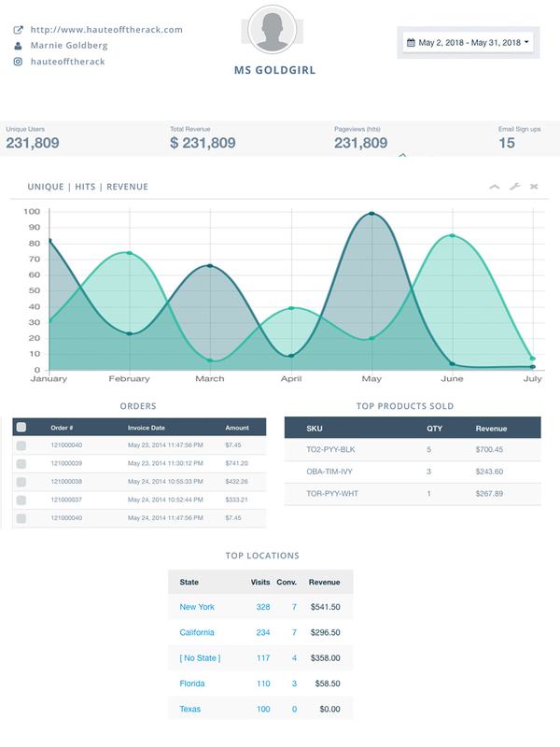
Task: Click the TOR-PYY-WHT product SKU row
Action: (413, 494)
